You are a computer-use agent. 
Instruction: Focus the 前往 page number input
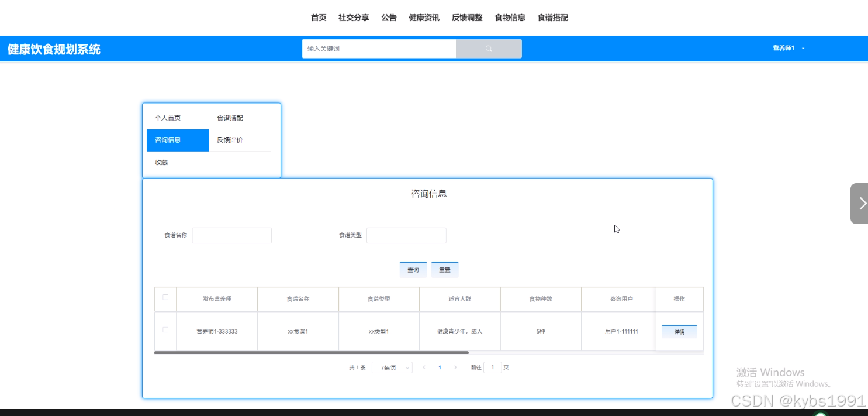coord(493,367)
